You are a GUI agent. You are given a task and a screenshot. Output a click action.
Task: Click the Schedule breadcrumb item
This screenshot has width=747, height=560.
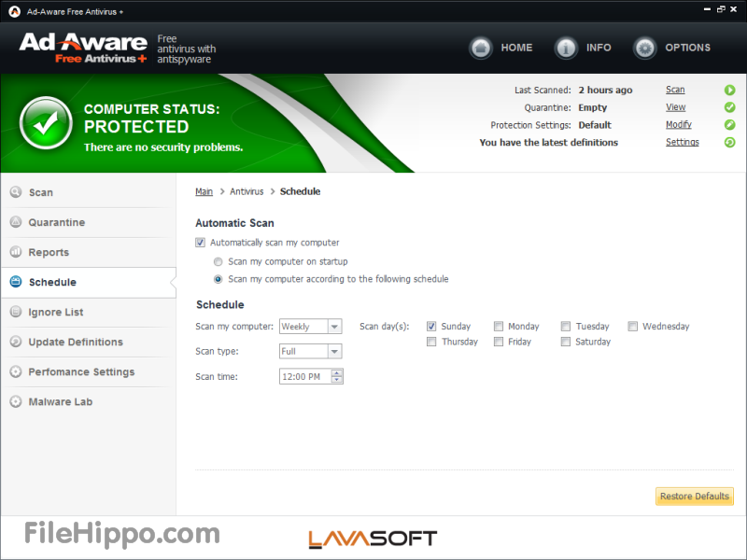tap(300, 191)
